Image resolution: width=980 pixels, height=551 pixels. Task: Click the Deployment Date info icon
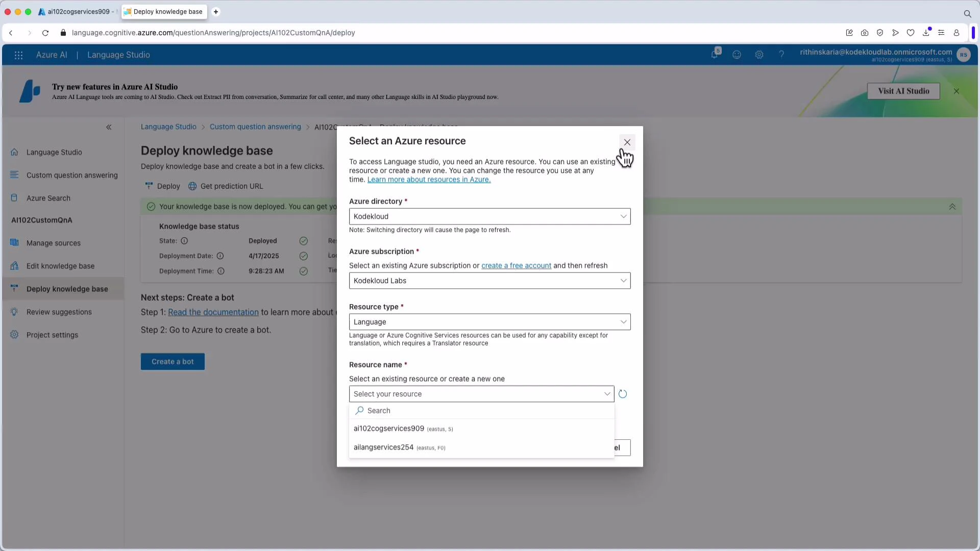tap(220, 256)
